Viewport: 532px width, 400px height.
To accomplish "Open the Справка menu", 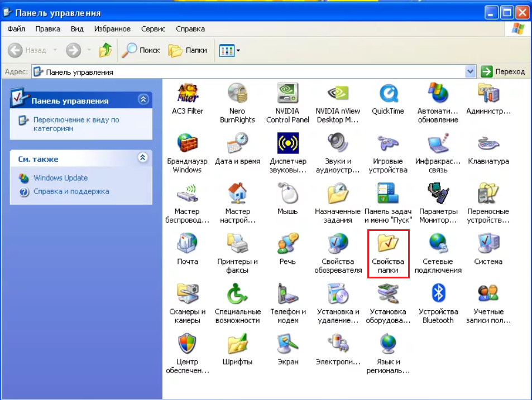I will [x=190, y=29].
